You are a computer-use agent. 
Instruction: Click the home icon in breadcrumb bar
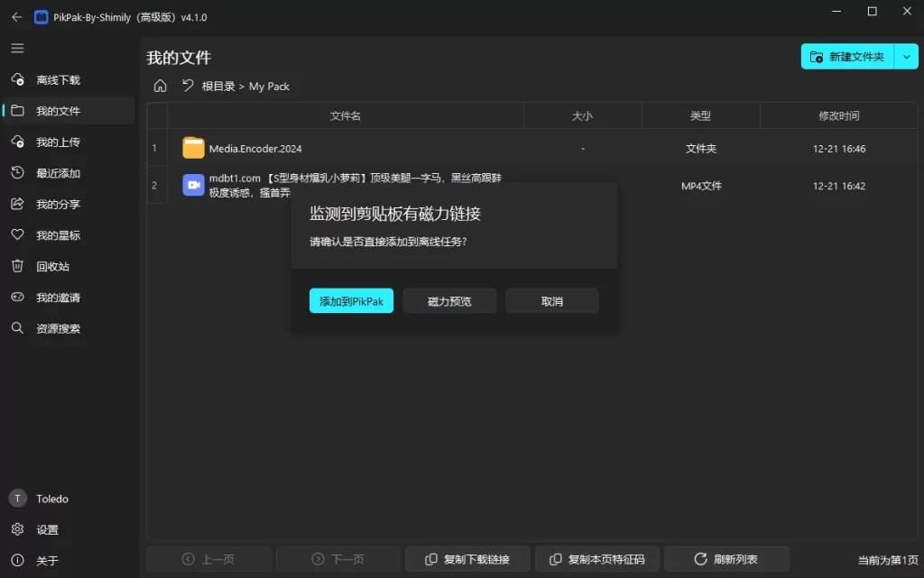pos(160,86)
